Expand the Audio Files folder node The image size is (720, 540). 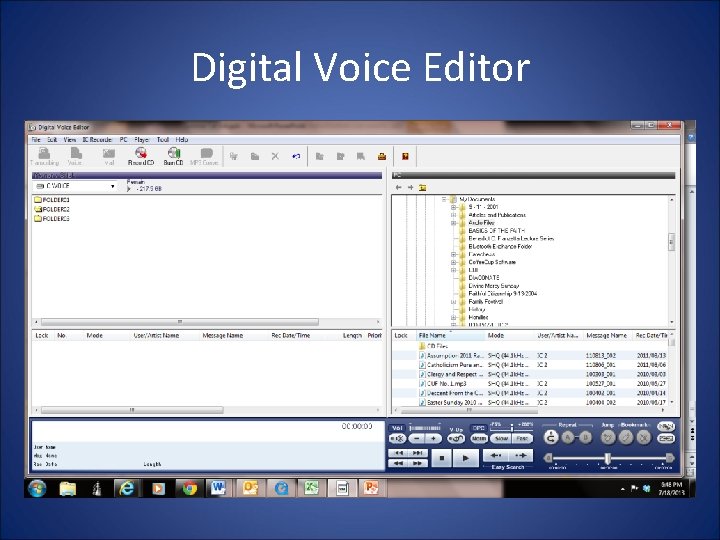pos(454,223)
